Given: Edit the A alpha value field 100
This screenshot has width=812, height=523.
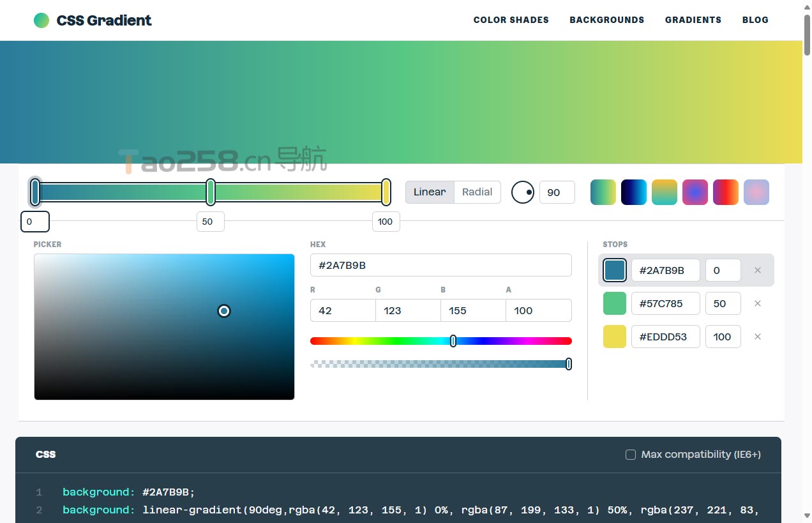Looking at the screenshot, I should click(x=539, y=310).
